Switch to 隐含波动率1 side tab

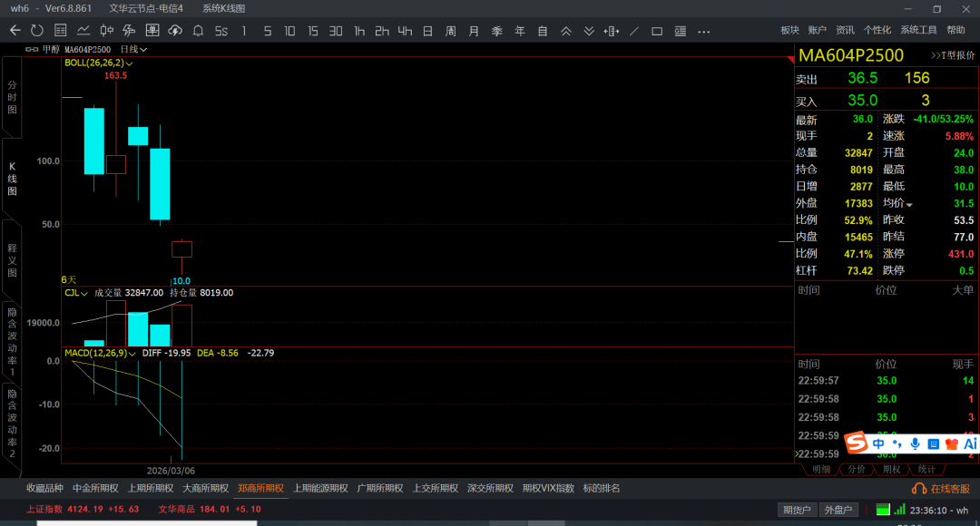[12, 341]
